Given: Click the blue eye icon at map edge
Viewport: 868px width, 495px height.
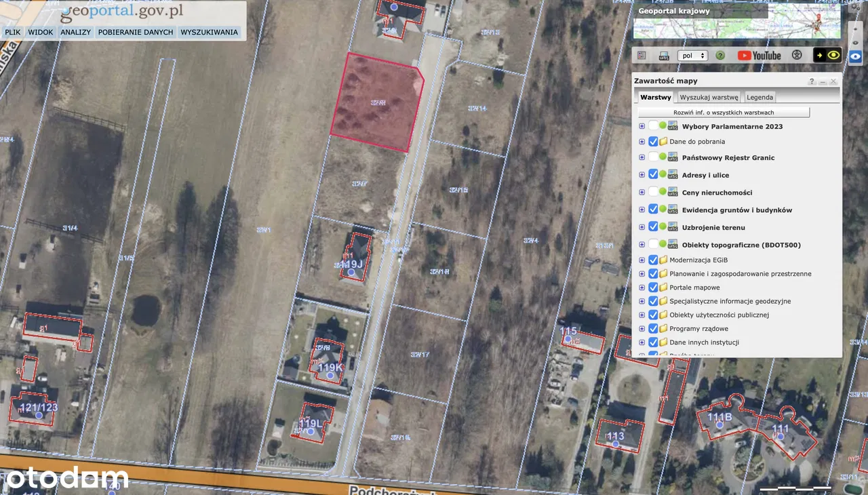Looking at the screenshot, I should coord(855,58).
